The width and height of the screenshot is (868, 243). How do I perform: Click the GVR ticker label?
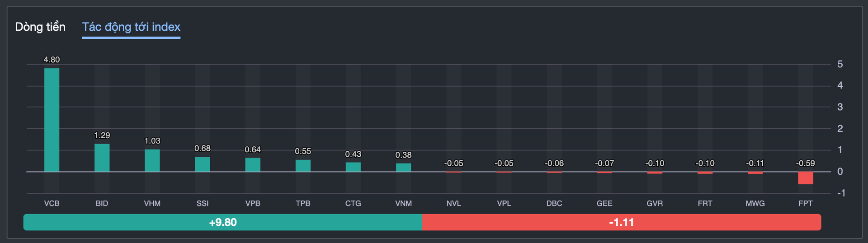click(x=655, y=203)
